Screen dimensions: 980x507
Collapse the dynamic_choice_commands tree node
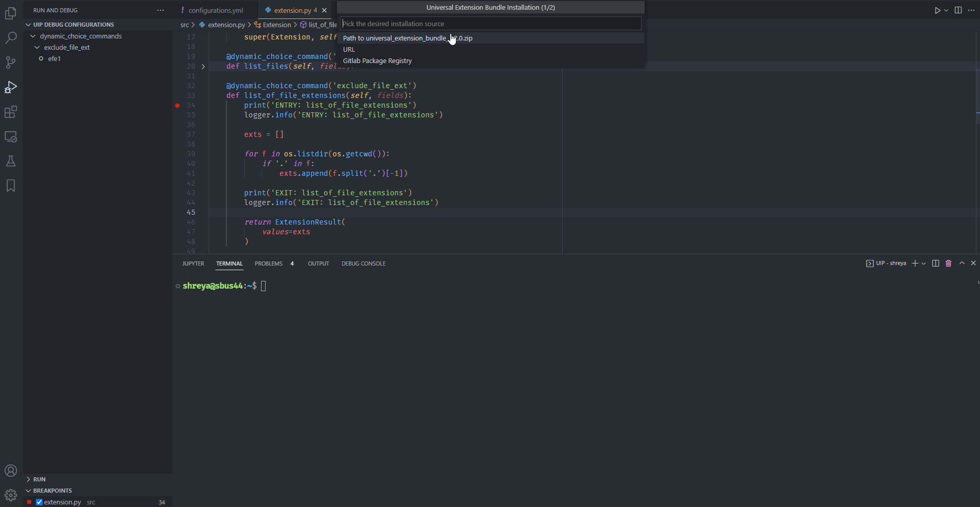[x=33, y=36]
